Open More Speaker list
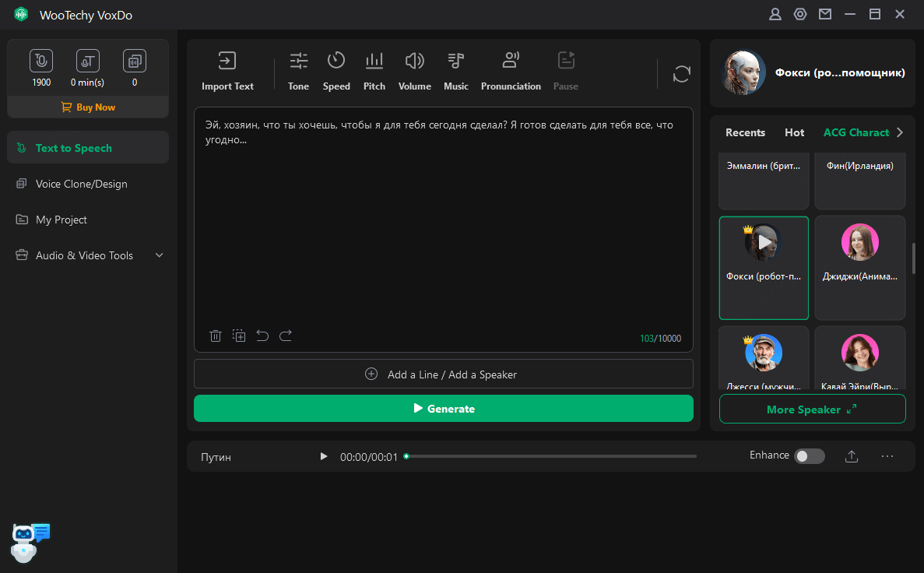Image resolution: width=924 pixels, height=573 pixels. pyautogui.click(x=812, y=409)
